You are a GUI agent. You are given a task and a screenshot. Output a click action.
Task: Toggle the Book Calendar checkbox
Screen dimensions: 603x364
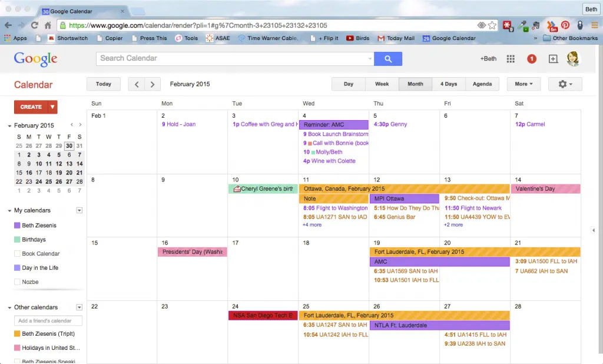pos(17,254)
